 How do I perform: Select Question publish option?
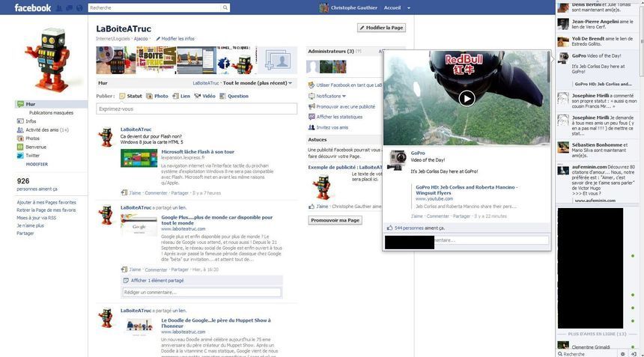tap(234, 96)
